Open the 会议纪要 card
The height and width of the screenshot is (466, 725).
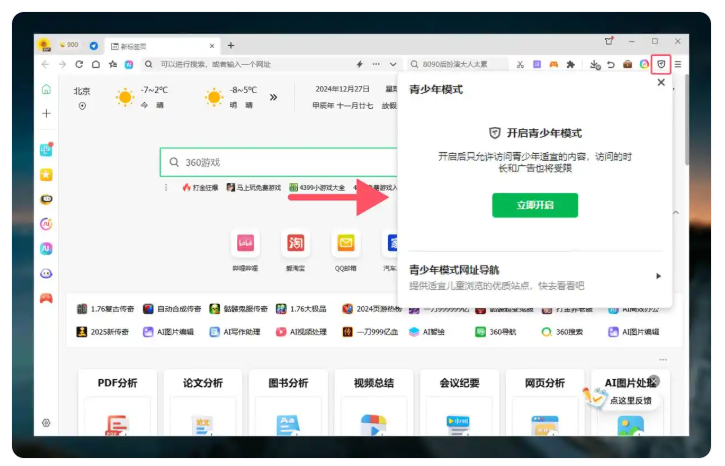(460, 402)
